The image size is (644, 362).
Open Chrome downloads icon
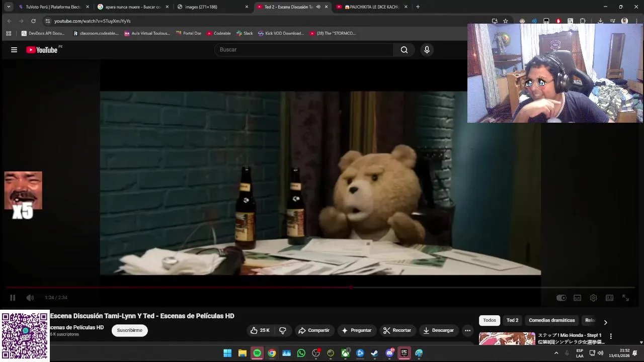coord(600,21)
